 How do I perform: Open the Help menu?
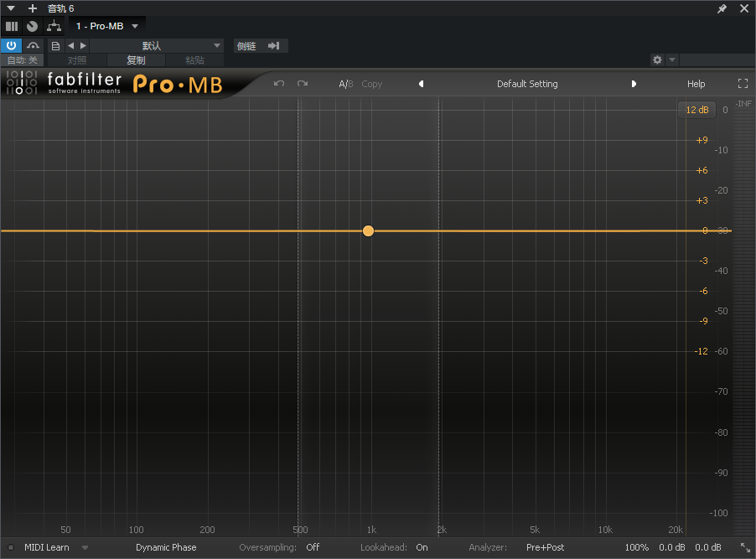coord(696,84)
